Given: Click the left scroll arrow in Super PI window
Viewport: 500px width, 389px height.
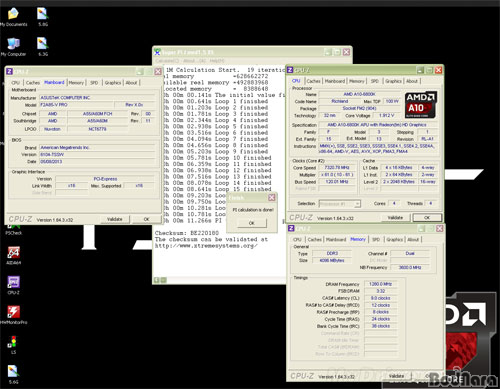Looking at the screenshot, I should tap(156, 280).
